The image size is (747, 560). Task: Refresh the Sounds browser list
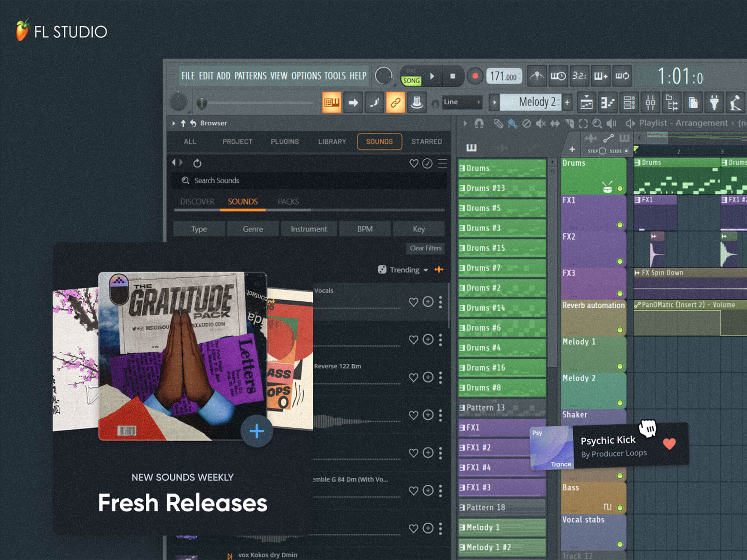pyautogui.click(x=197, y=163)
